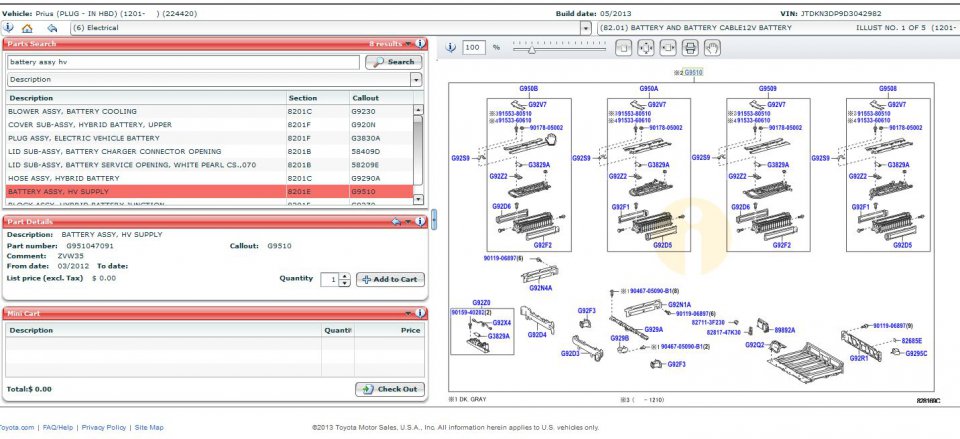Open the Mini Cart panel menu arrow
Viewport: 960px width, 439px height.
(408, 313)
